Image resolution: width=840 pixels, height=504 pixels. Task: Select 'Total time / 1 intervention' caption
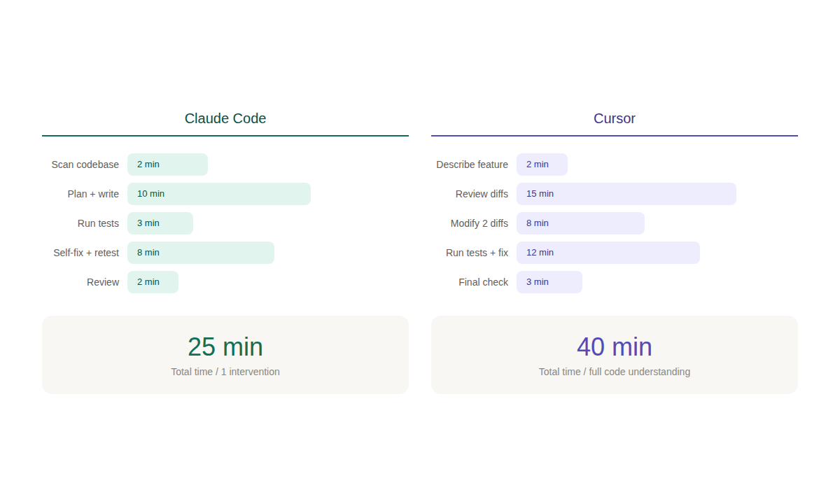click(225, 372)
